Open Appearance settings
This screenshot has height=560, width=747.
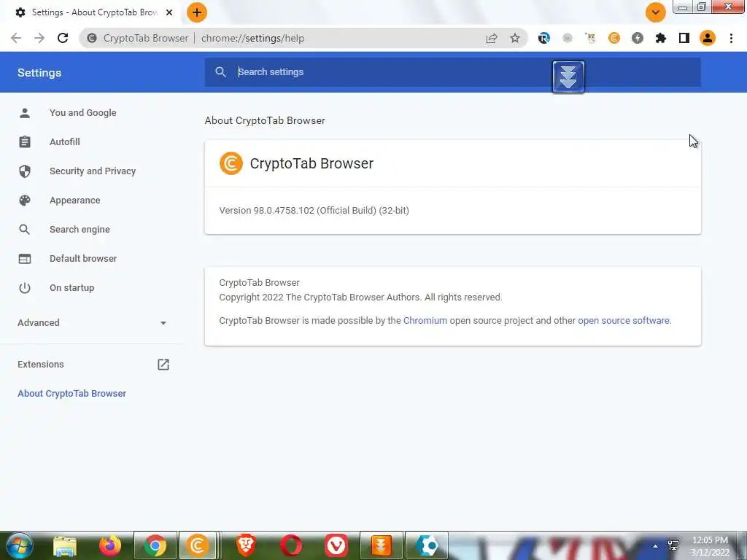click(x=75, y=201)
